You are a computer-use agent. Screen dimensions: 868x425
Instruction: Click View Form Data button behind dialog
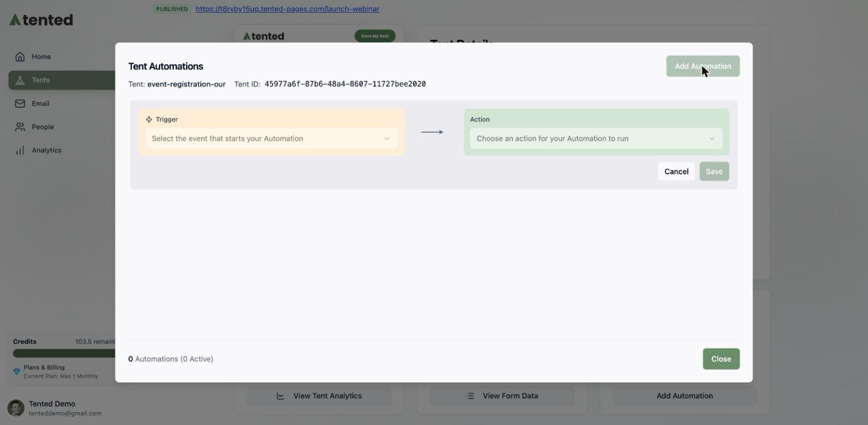(502, 396)
